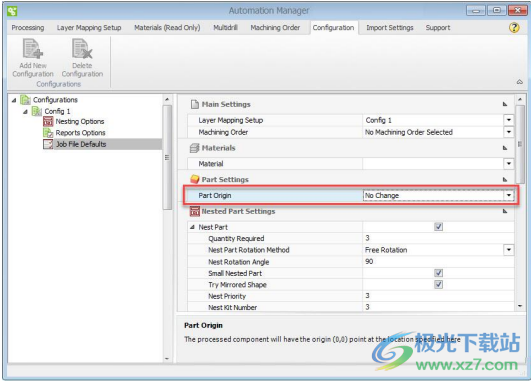
Task: Click the tree panel scroll down arrow
Action: [167, 359]
